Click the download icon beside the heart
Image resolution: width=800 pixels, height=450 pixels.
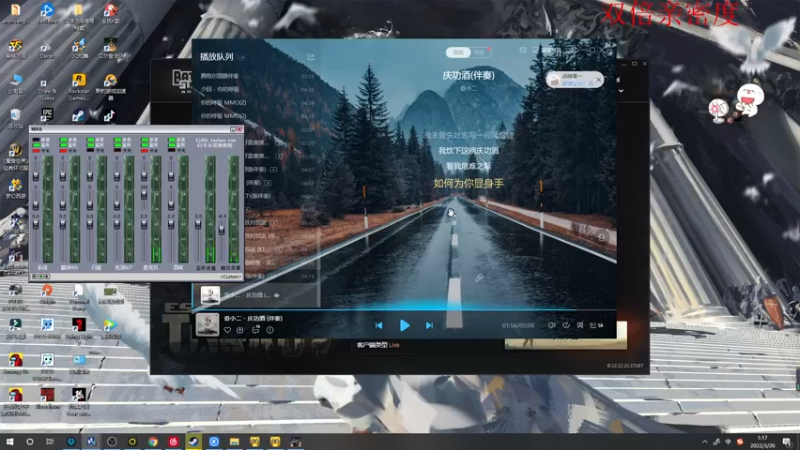(240, 330)
